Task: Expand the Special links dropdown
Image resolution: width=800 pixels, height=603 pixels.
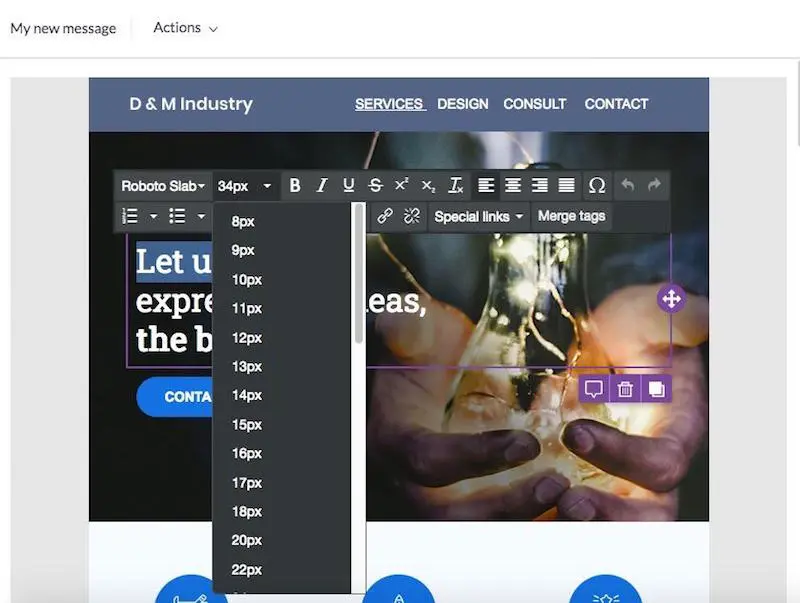Action: coord(478,216)
